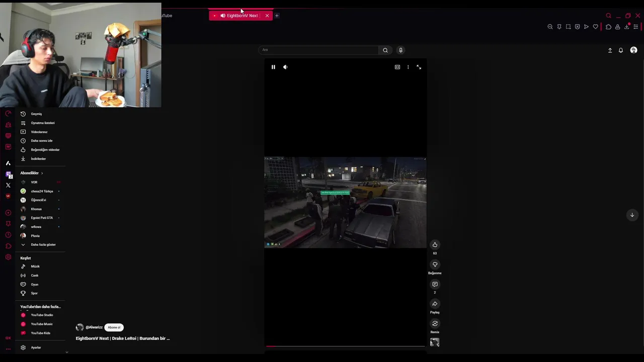
Task: Open YouTube notifications bell
Action: coord(621,50)
